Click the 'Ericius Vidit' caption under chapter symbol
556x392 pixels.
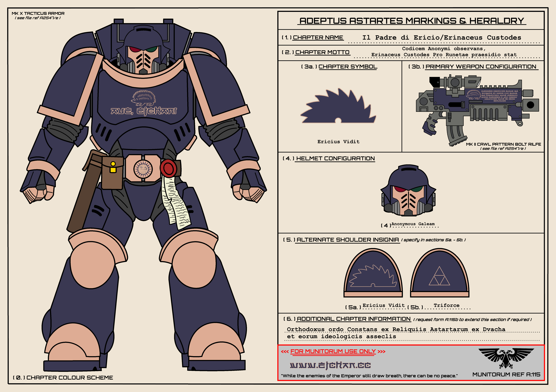point(338,142)
